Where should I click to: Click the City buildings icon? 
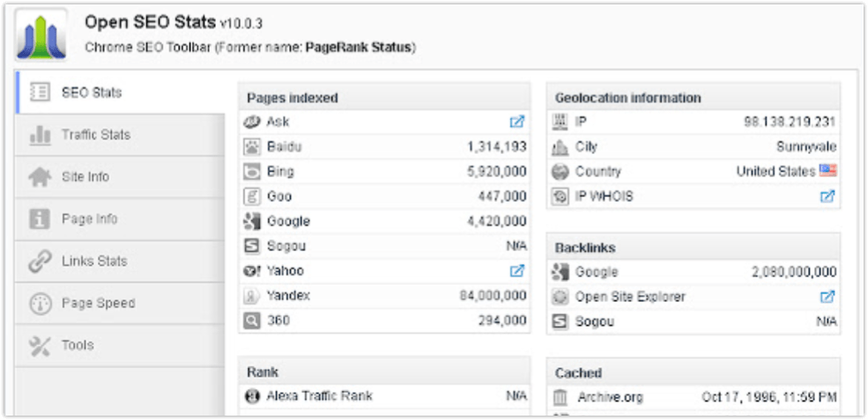point(560,147)
